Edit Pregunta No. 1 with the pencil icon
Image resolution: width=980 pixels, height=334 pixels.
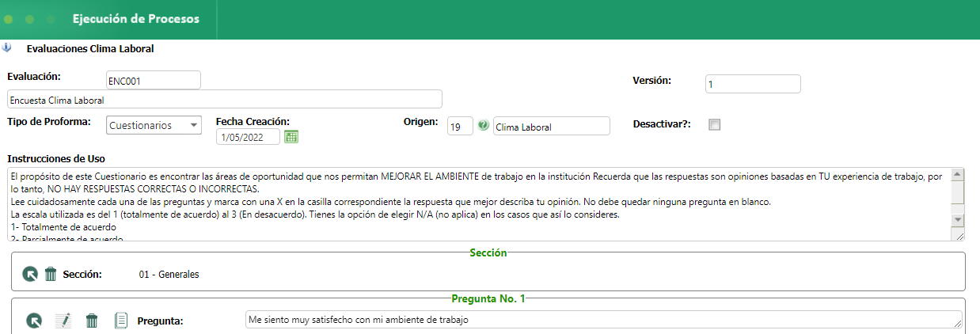[63, 321]
